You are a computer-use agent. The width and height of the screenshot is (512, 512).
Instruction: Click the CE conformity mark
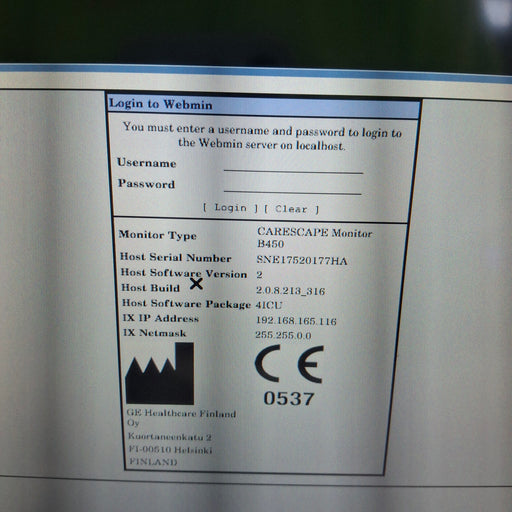click(x=289, y=364)
